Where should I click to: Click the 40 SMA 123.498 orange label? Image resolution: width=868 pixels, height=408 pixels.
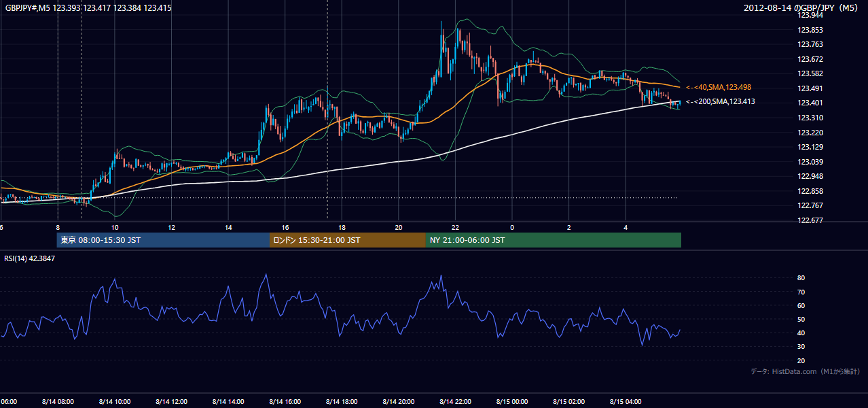(718, 87)
